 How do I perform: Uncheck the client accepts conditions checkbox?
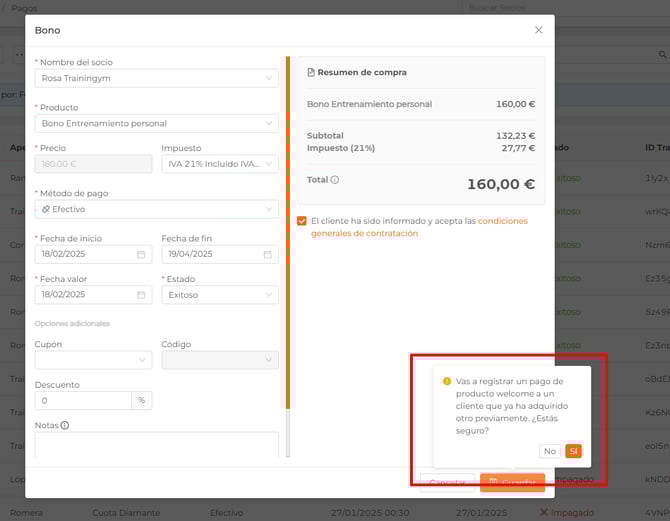(302, 221)
